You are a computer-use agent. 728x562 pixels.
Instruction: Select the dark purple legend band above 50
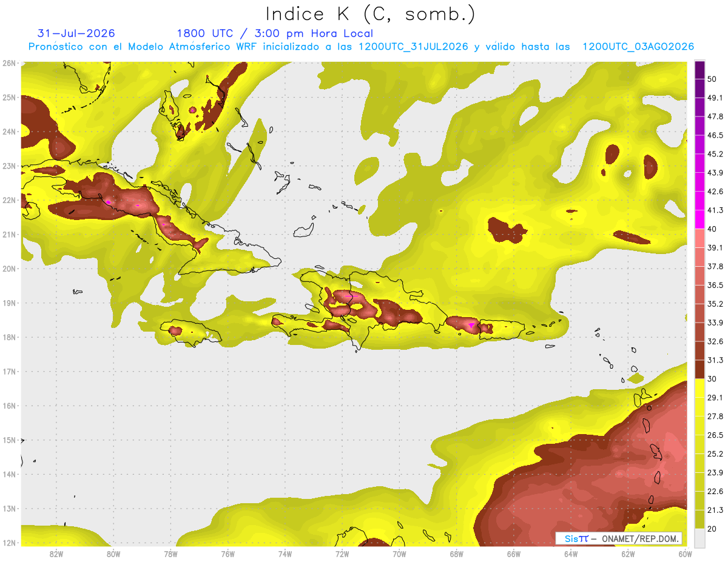click(699, 70)
